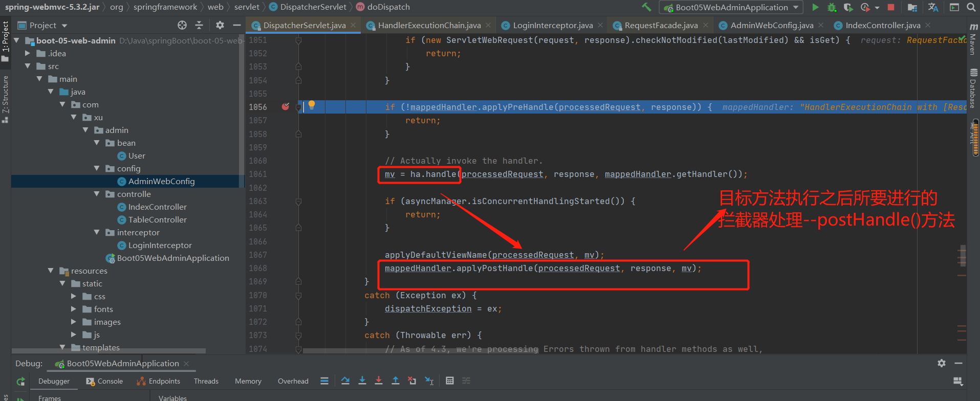980x401 pixels.
Task: Run Boot05WebAdminApplication with the green play icon
Action: pos(815,7)
